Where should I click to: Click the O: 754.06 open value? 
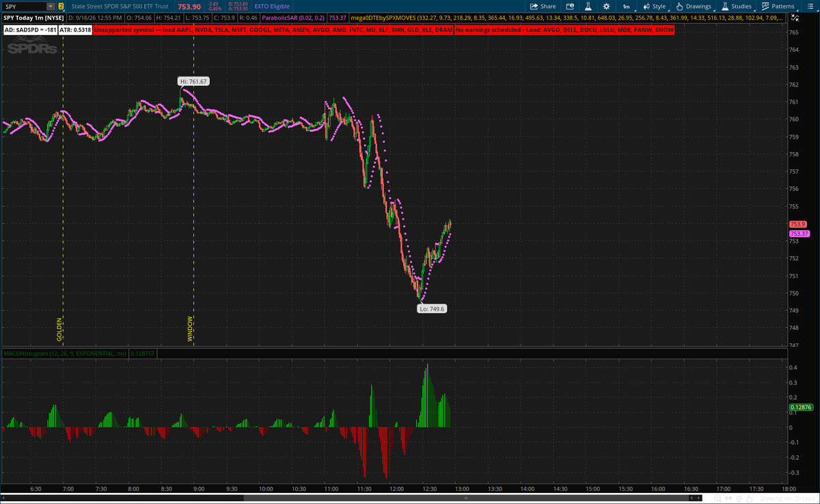pyautogui.click(x=139, y=18)
